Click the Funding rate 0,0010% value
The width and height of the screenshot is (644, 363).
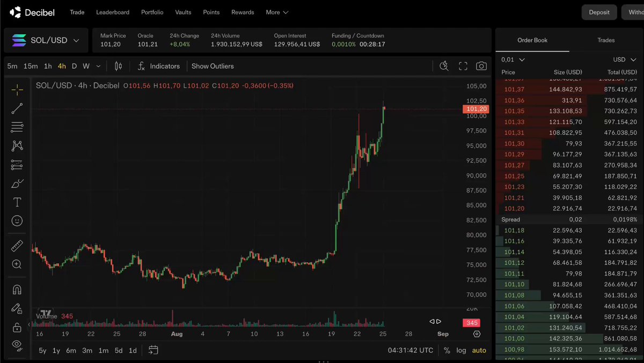pos(343,44)
